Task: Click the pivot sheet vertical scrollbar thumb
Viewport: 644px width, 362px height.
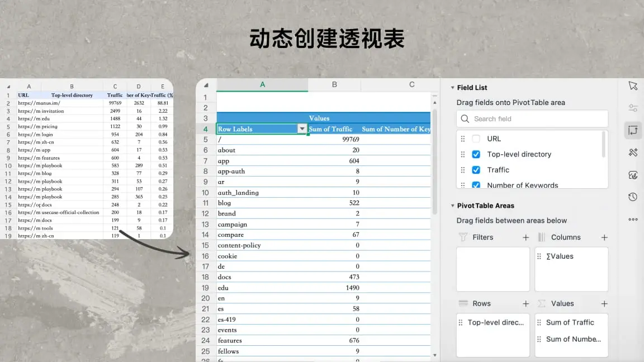Action: click(x=434, y=161)
